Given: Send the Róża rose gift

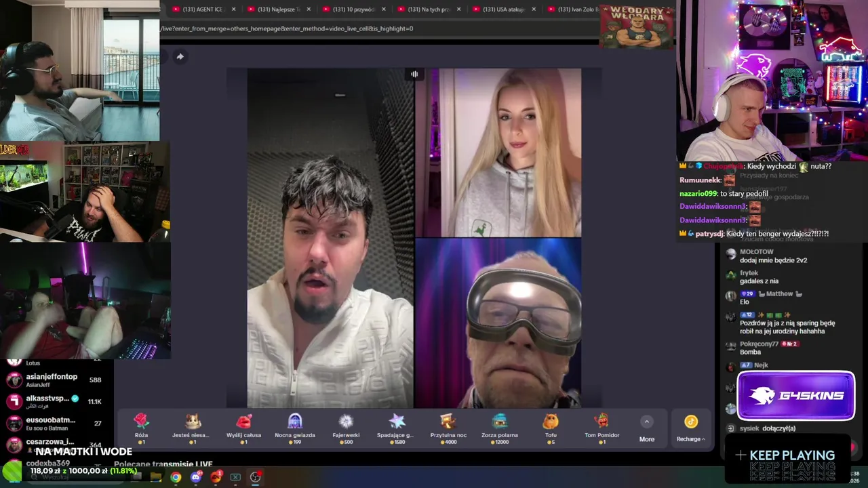Looking at the screenshot, I should [141, 429].
